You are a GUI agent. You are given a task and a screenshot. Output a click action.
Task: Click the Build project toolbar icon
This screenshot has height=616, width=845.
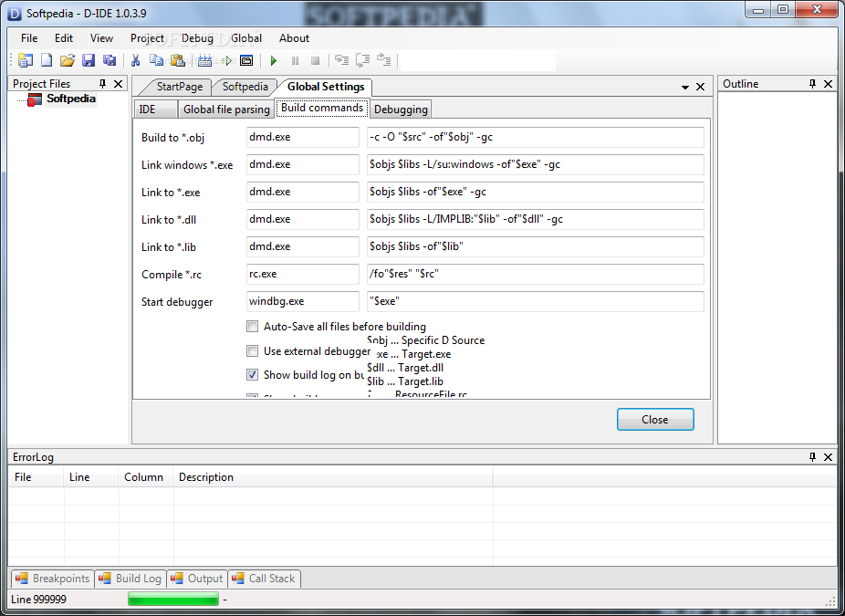pyautogui.click(x=204, y=60)
